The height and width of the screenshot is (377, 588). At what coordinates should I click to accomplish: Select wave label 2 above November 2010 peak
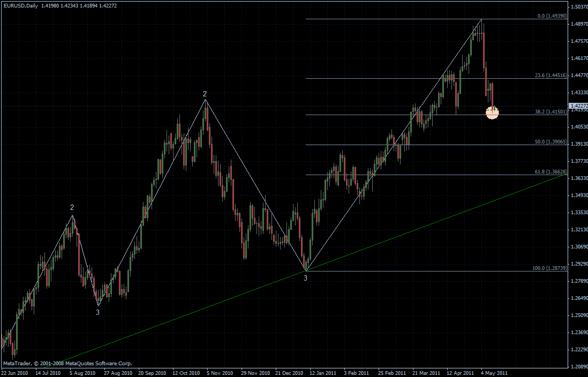(205, 94)
